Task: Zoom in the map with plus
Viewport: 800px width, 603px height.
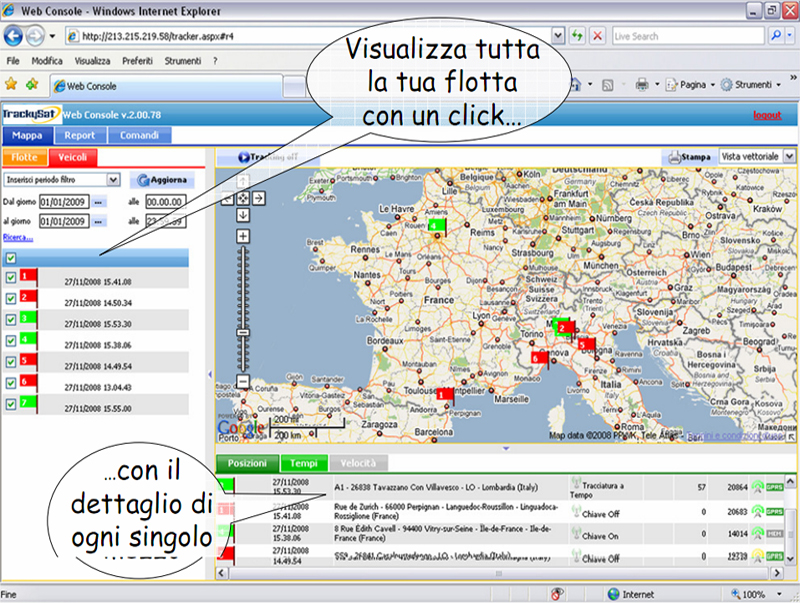Action: 243,236
